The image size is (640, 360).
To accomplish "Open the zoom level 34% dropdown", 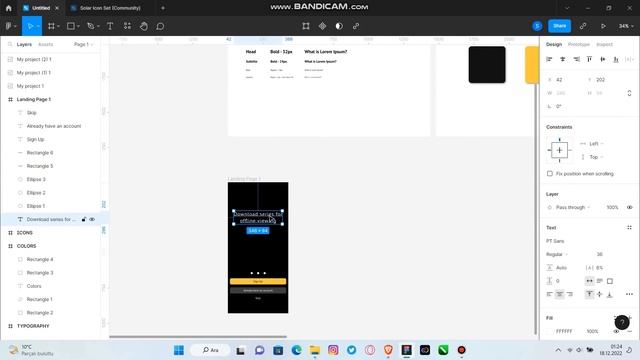I will pos(626,26).
